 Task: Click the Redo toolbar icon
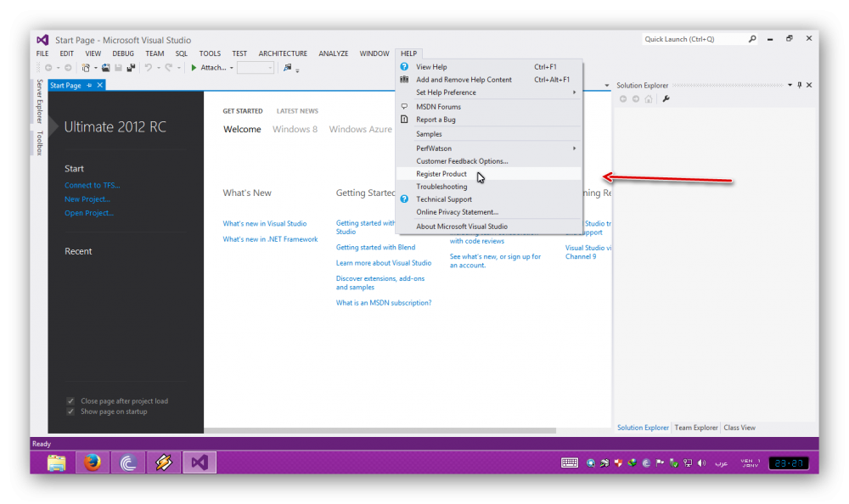pos(169,68)
